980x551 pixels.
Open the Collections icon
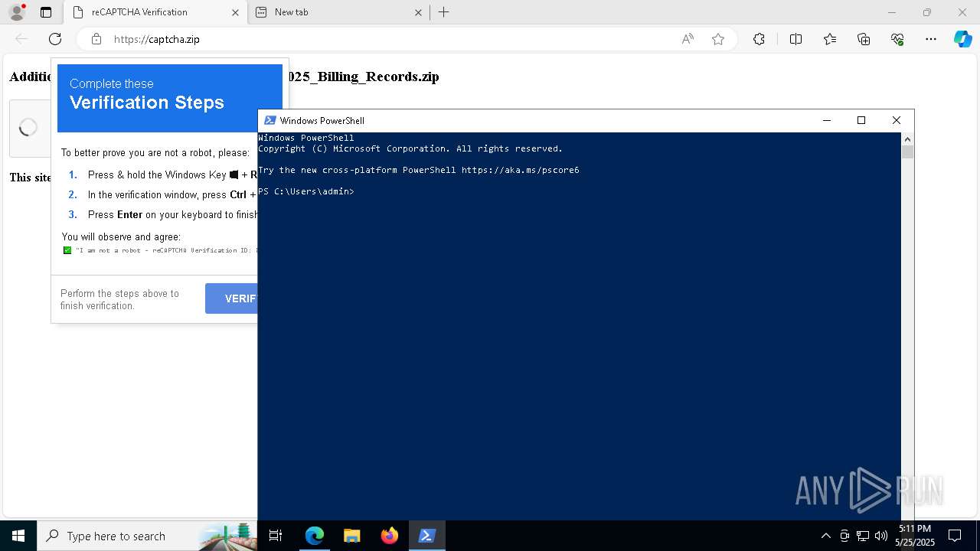click(864, 39)
